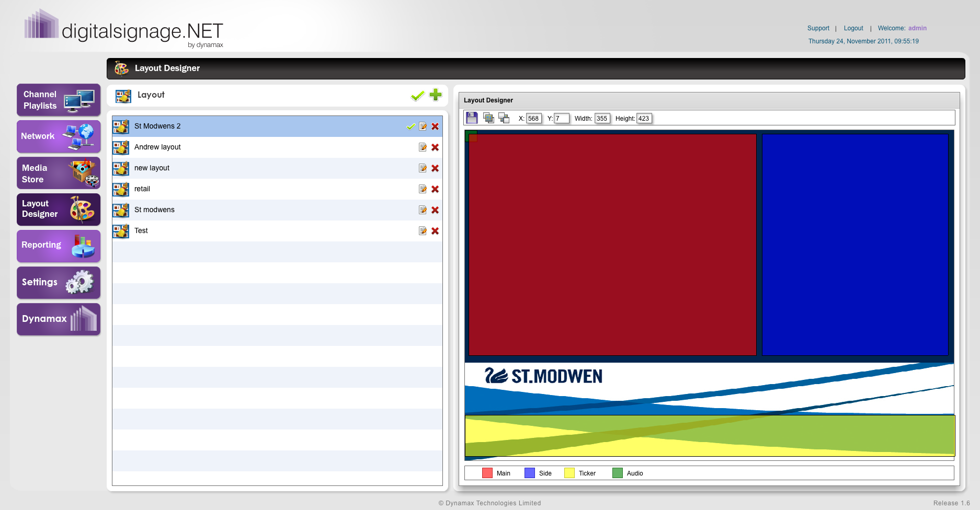Click the yellow Ticker legend swatch
The image size is (980, 510).
[569, 473]
